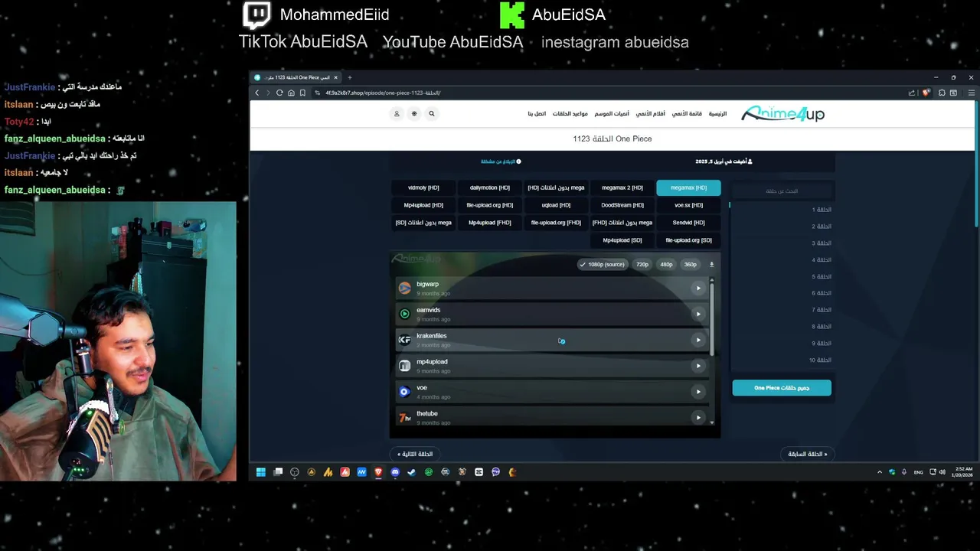Viewport: 980px width, 551px height.
Task: Select 480p quality
Action: pos(666,265)
